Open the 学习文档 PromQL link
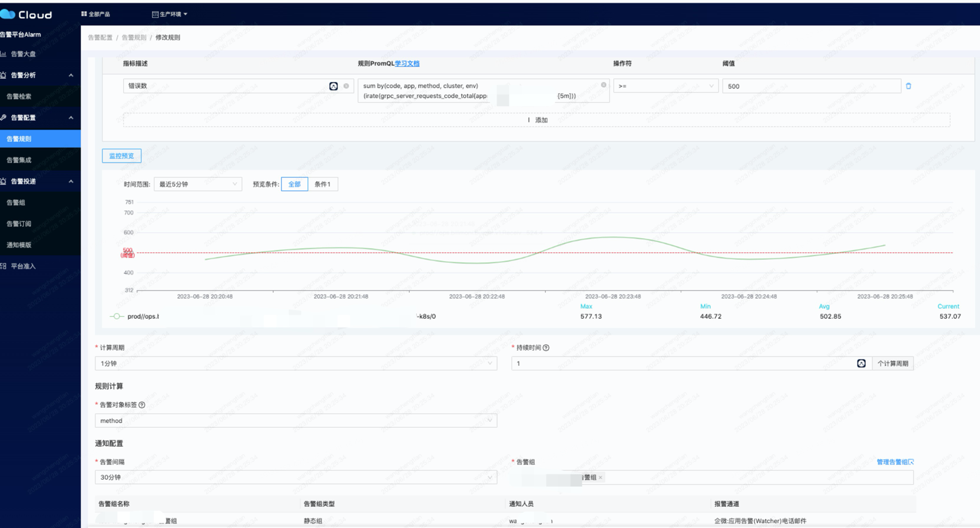This screenshot has height=528, width=980. pos(407,64)
